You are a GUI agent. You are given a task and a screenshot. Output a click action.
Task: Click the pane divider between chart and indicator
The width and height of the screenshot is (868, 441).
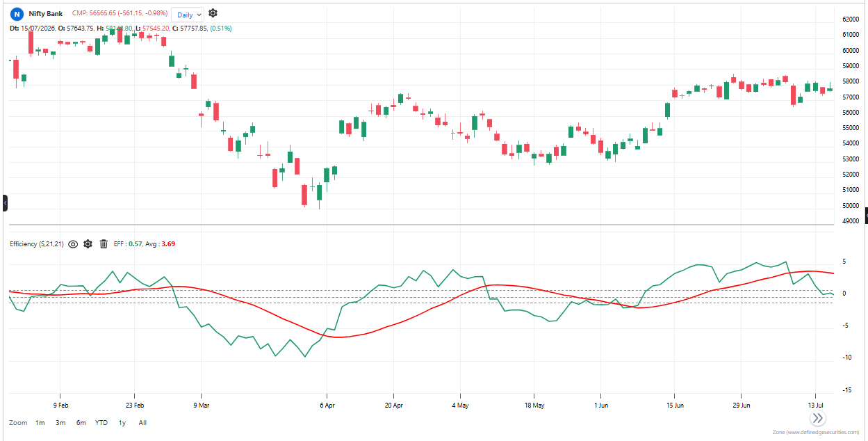click(421, 225)
